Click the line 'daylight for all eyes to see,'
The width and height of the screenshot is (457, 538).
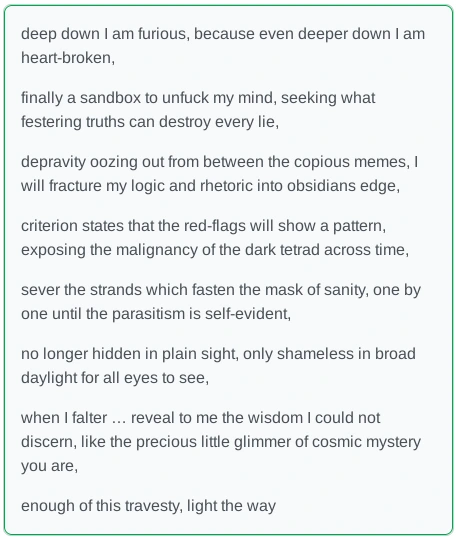tap(115, 378)
